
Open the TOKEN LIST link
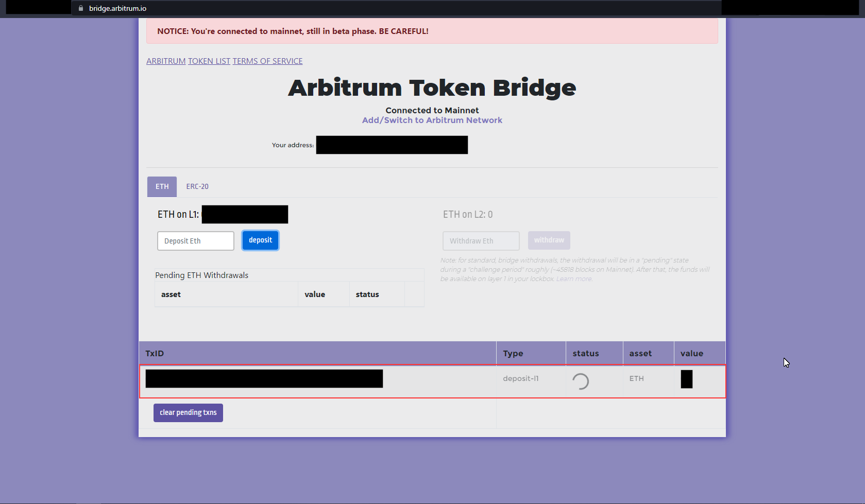pyautogui.click(x=209, y=61)
